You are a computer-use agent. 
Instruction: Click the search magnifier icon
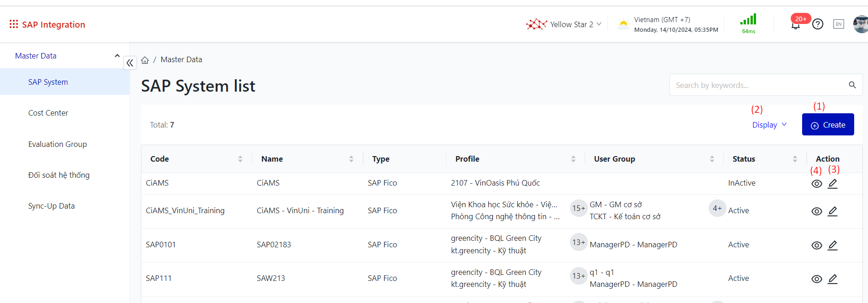852,85
